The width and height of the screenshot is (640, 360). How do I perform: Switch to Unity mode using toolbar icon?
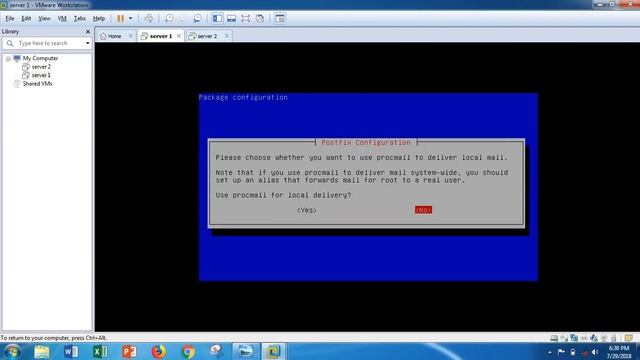coord(260,18)
